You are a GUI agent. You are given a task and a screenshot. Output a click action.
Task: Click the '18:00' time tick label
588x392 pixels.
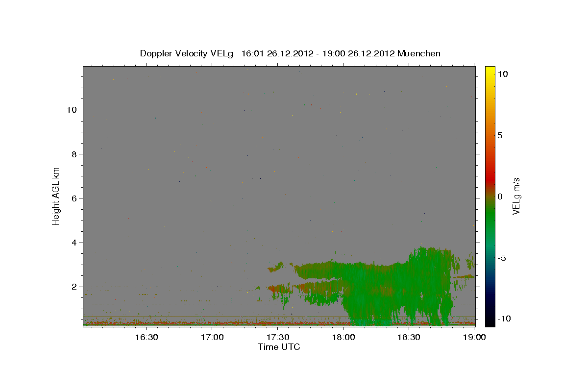(343, 337)
